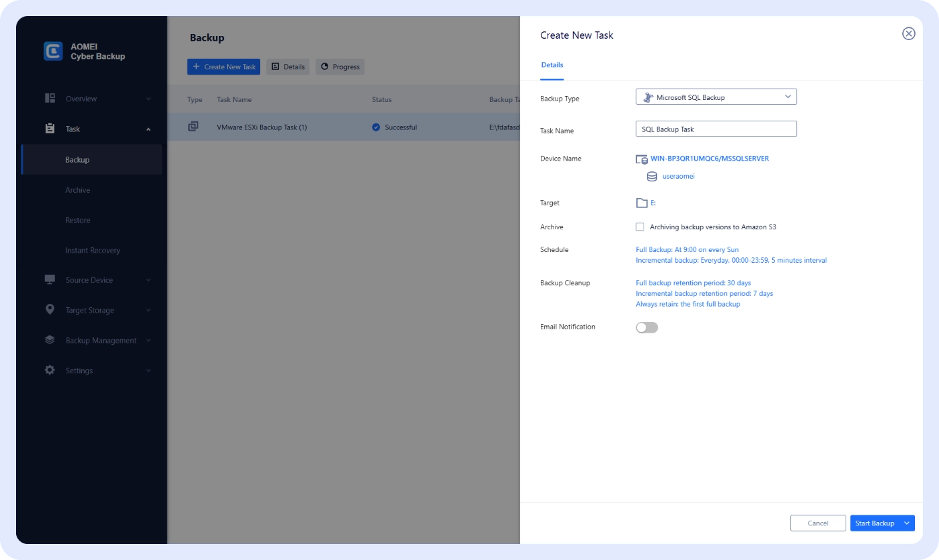Screen dimensions: 939x560
Task: Open the Start Backup dropdown arrow
Action: coord(907,523)
